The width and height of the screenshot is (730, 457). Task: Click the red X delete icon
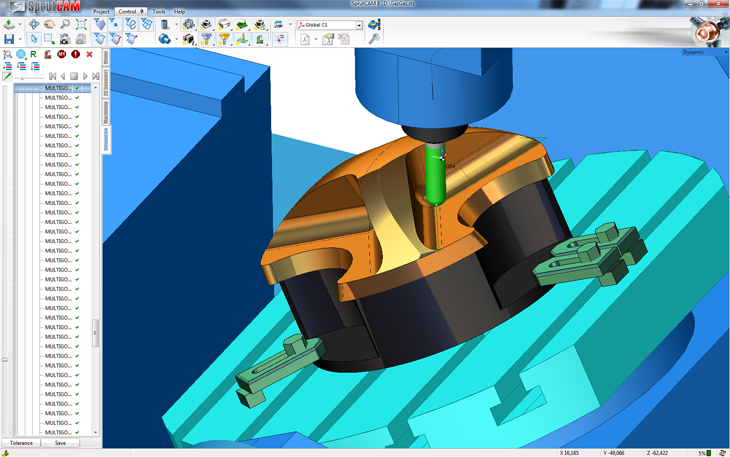click(89, 54)
